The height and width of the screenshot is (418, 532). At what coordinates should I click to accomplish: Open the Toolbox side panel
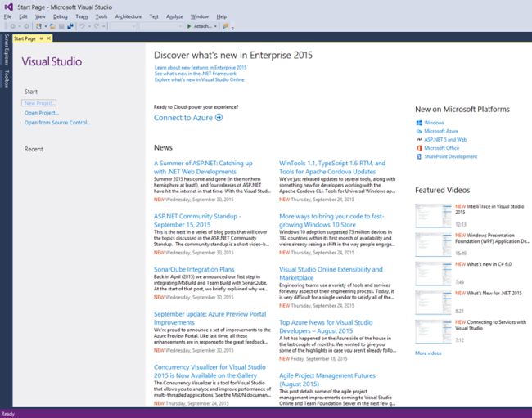pyautogui.click(x=6, y=79)
